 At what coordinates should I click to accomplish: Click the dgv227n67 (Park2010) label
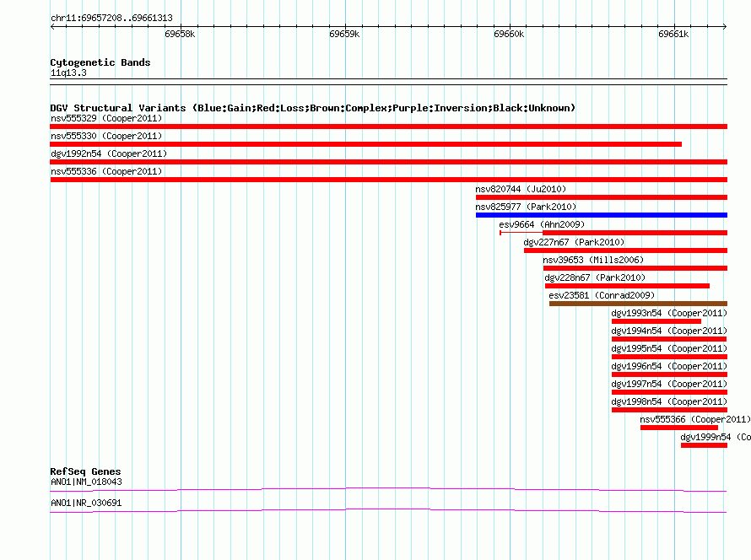click(x=574, y=242)
